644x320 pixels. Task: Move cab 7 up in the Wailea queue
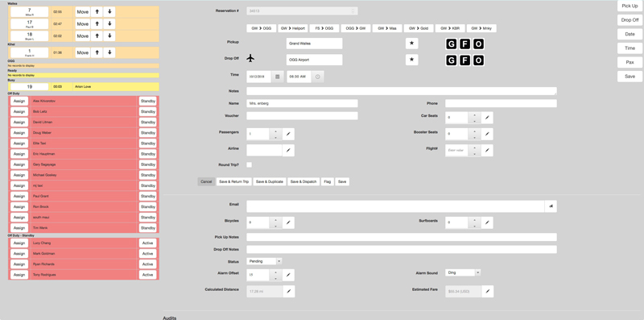(97, 12)
